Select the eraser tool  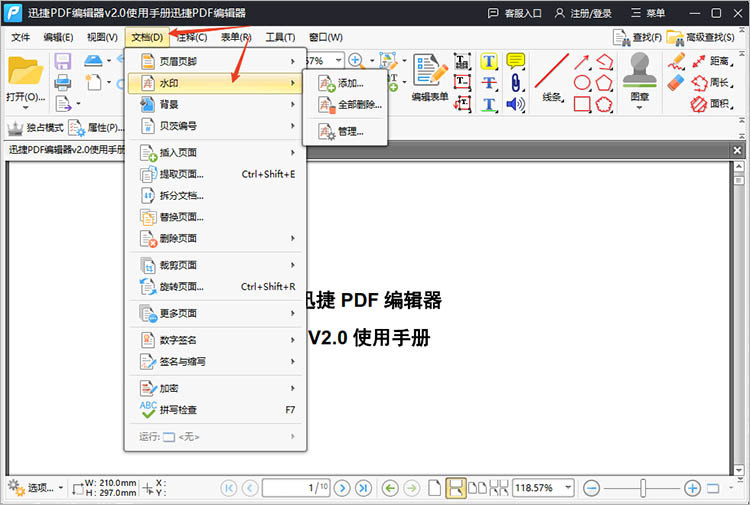[676, 83]
